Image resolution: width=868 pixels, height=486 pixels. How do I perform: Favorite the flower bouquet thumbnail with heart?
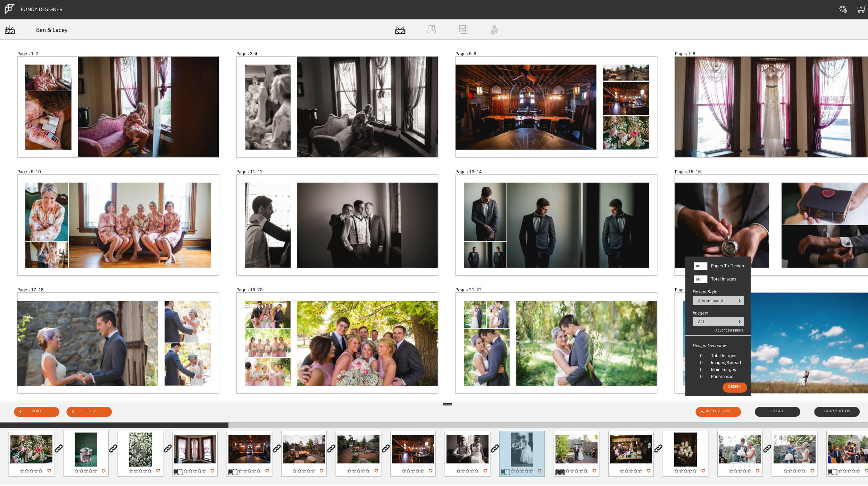coord(49,471)
